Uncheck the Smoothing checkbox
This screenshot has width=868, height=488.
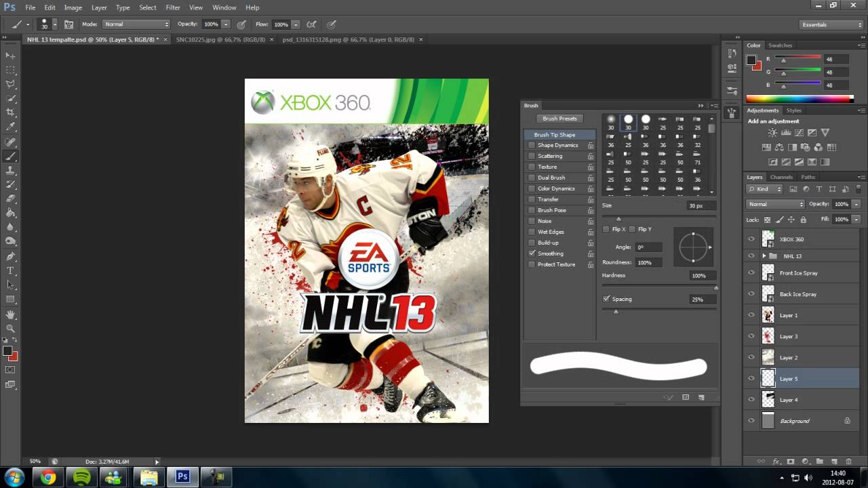pos(532,253)
